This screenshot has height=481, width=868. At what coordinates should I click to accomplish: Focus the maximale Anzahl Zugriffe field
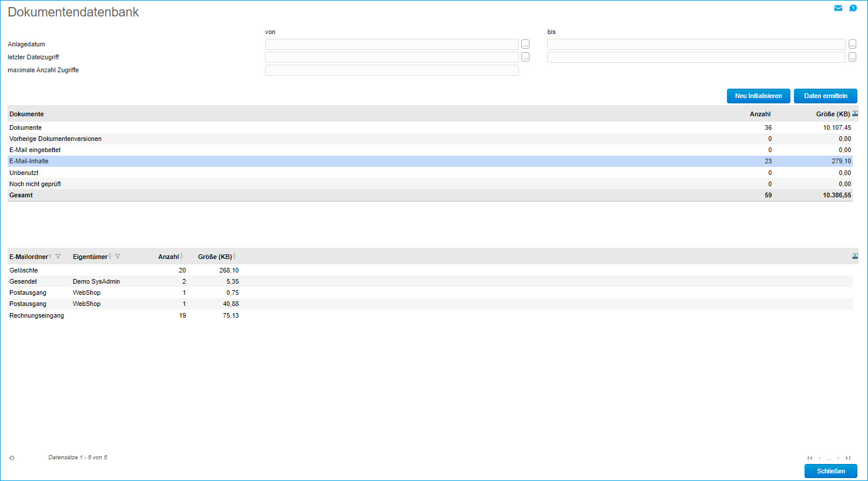tap(392, 70)
